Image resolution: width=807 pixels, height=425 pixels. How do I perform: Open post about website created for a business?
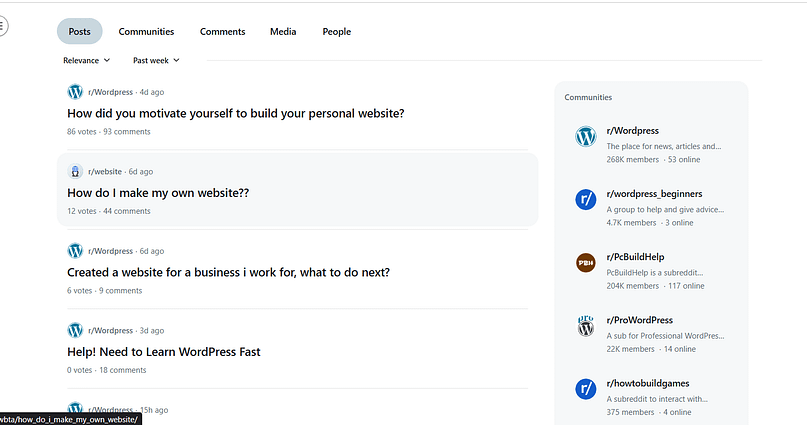[229, 272]
